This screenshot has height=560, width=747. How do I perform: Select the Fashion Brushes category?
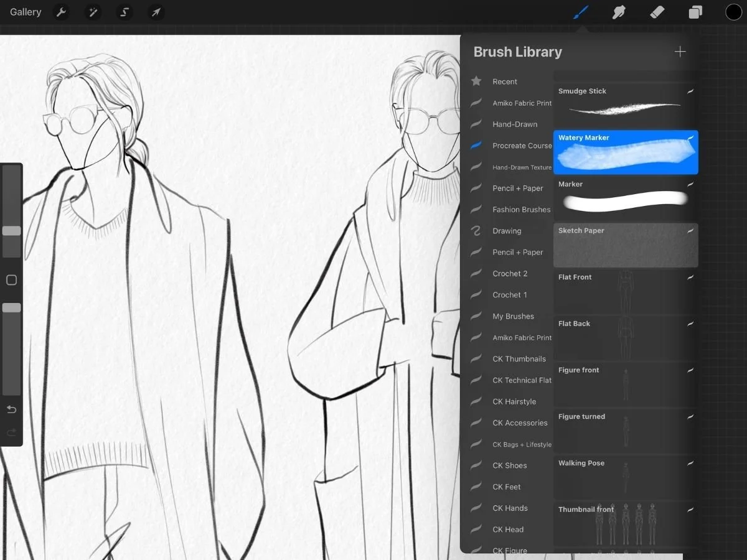tap(521, 210)
